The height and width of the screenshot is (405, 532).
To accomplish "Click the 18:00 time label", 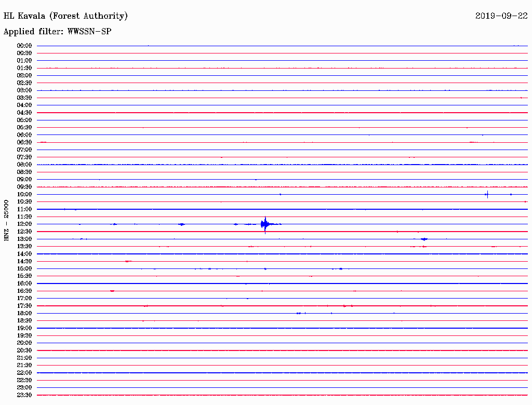I will pos(24,313).
